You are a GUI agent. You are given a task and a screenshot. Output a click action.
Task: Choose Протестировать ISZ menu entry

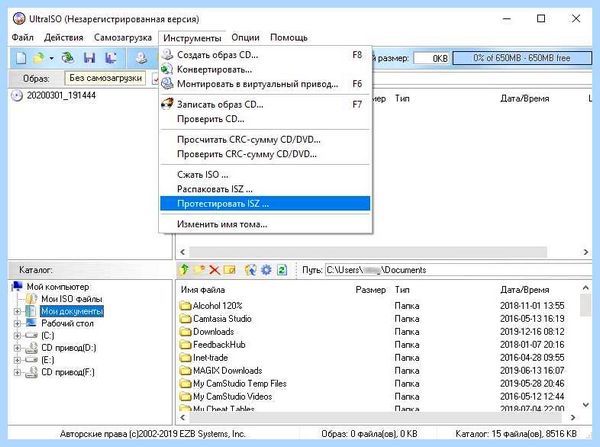click(265, 204)
